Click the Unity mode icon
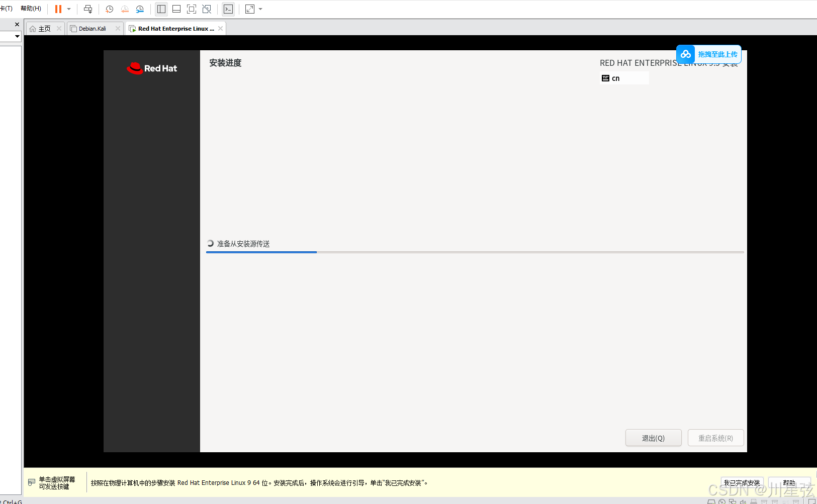Viewport: 817px width, 504px height. coord(207,9)
